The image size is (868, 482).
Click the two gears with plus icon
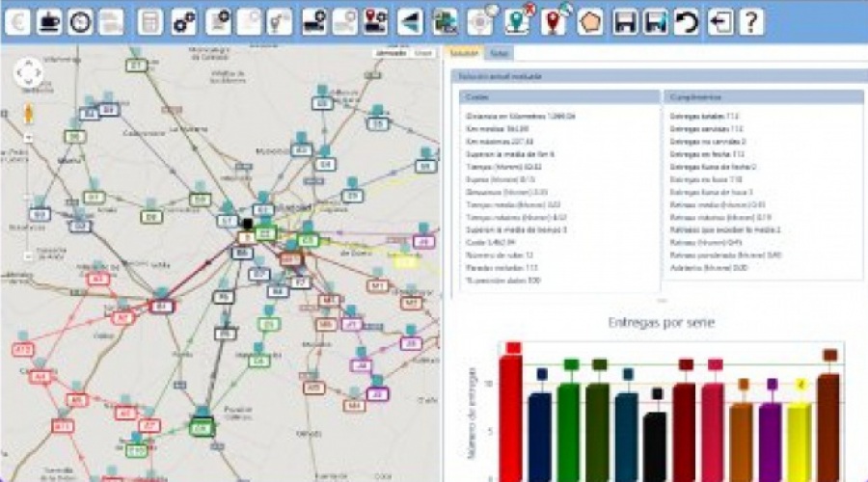tap(184, 22)
